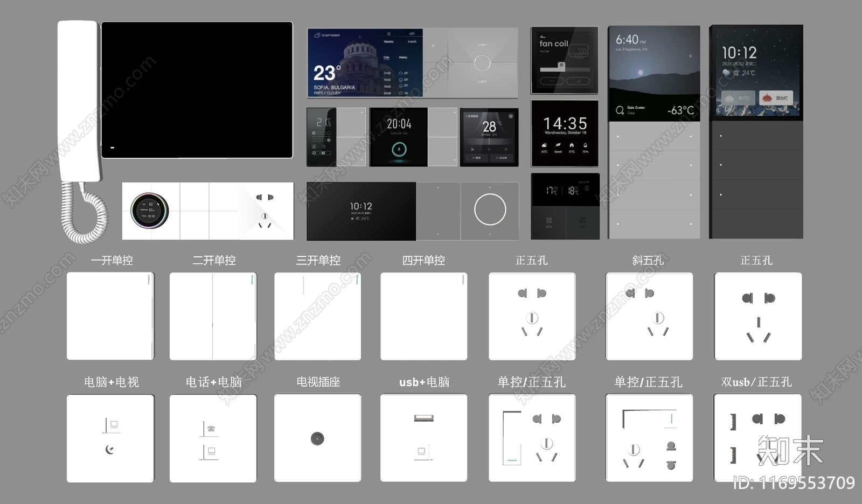The width and height of the screenshot is (862, 504).
Task: Click the 电话+电脑 label
Action: click(x=213, y=382)
